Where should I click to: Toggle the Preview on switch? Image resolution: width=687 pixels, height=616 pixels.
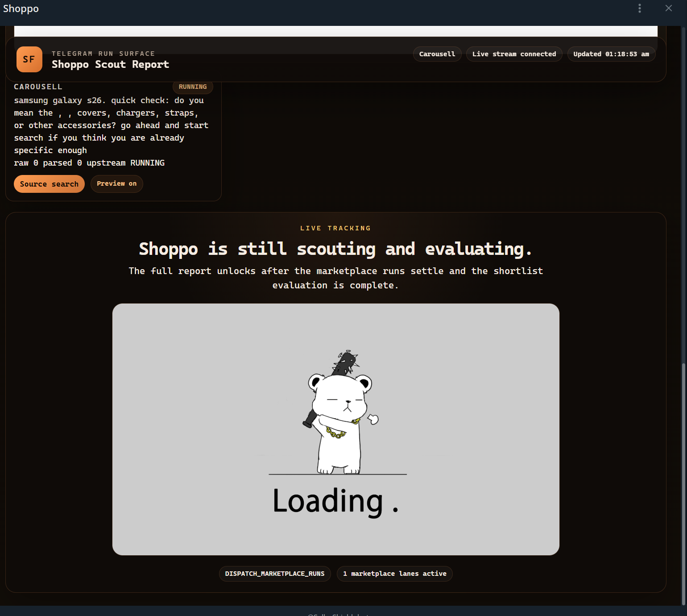pos(116,183)
